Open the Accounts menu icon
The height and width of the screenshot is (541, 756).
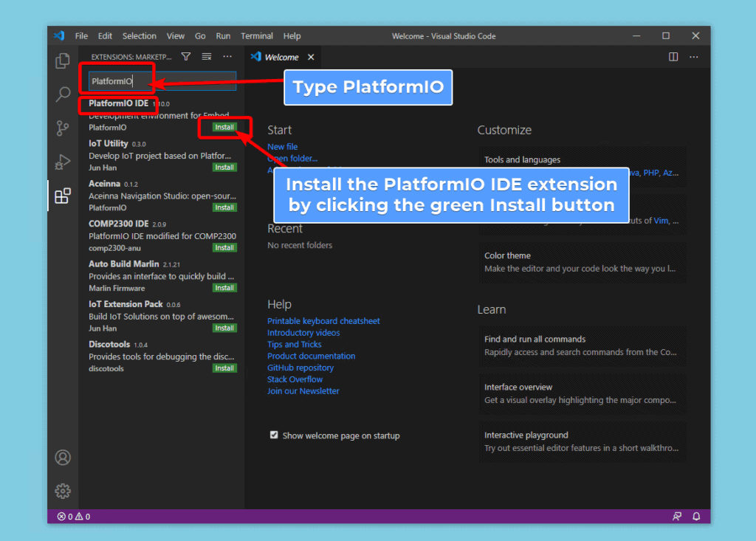pos(63,457)
